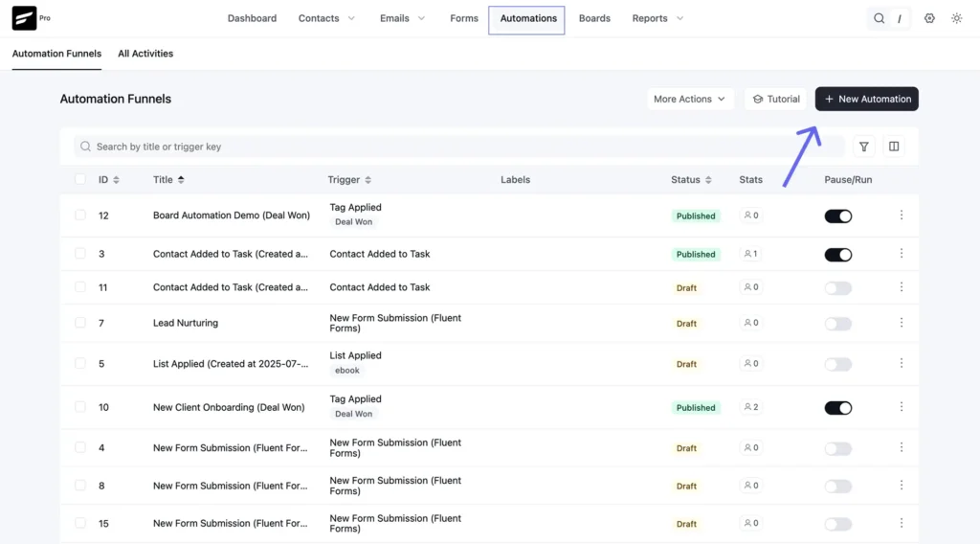Toggle the light/dark theme sun icon
Screen dimensions: 980x544
click(x=956, y=18)
